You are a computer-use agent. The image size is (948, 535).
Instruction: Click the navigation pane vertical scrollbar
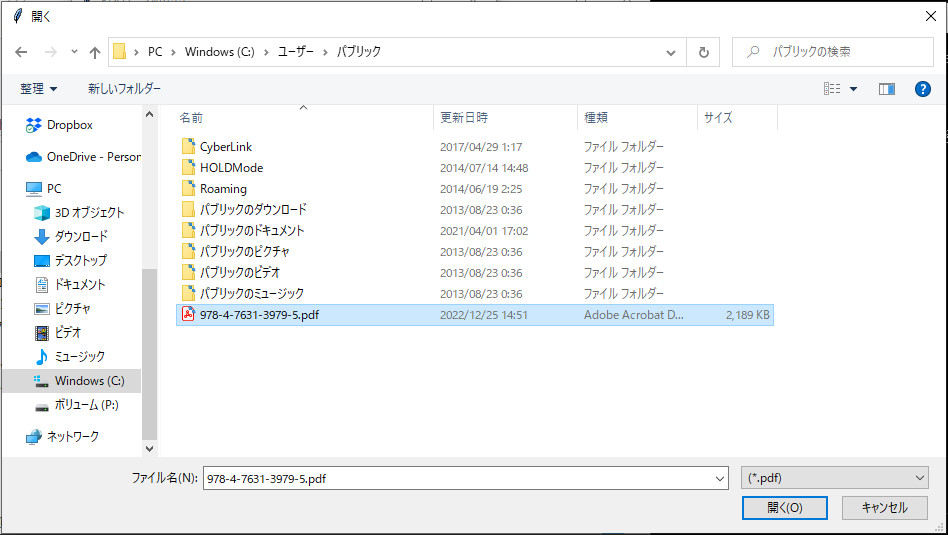(x=149, y=350)
